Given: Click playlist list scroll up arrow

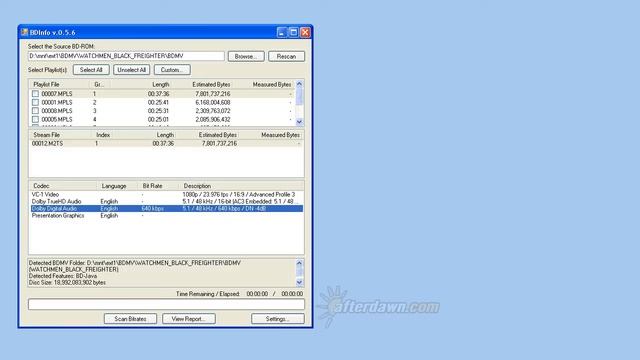Looking at the screenshot, I should pos(299,84).
